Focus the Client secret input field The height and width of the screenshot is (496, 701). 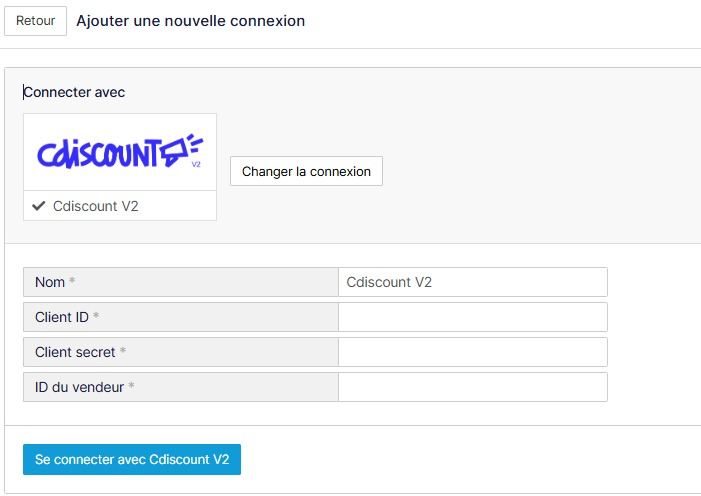pos(473,352)
